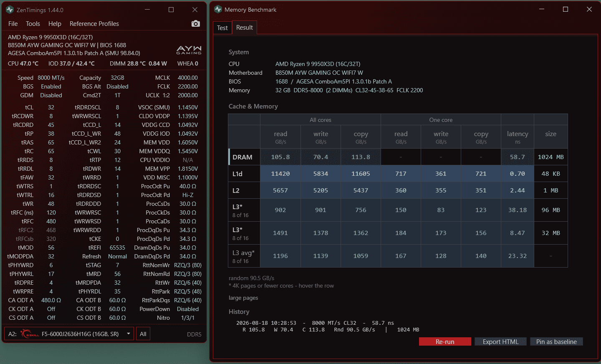Click the G.Skill logo in module selector
601x364 pixels.
(30, 334)
